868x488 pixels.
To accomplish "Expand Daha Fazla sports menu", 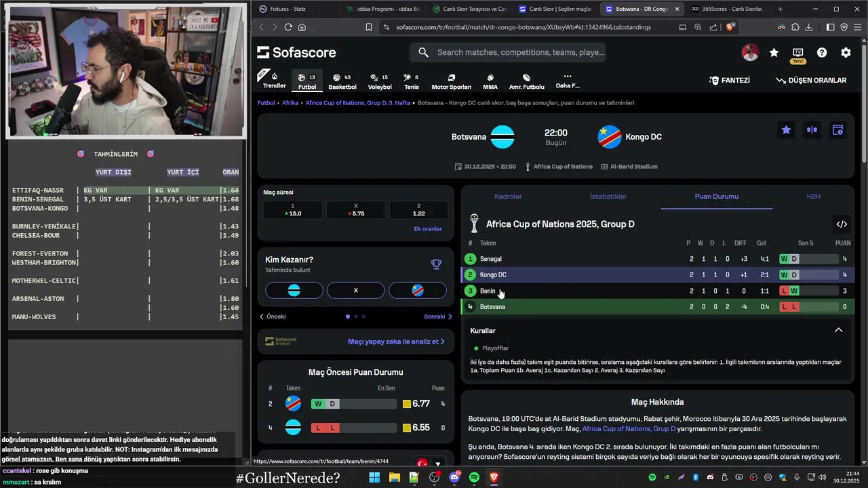I will tap(568, 81).
